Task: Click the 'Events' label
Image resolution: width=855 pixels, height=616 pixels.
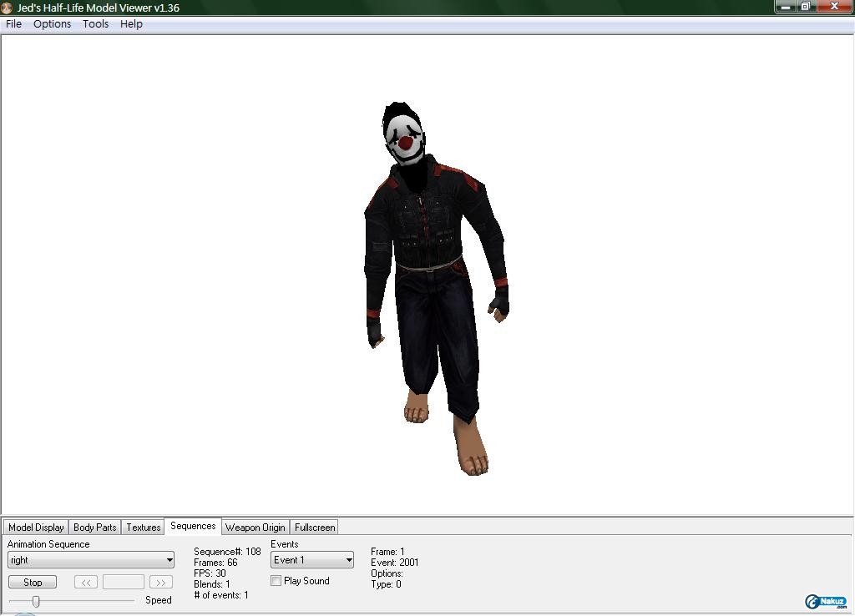Action: 284,544
